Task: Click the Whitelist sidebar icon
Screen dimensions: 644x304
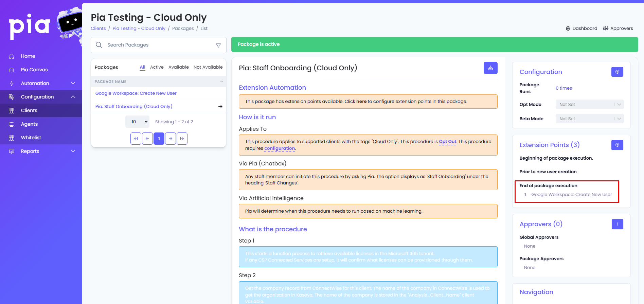Action: [x=12, y=138]
